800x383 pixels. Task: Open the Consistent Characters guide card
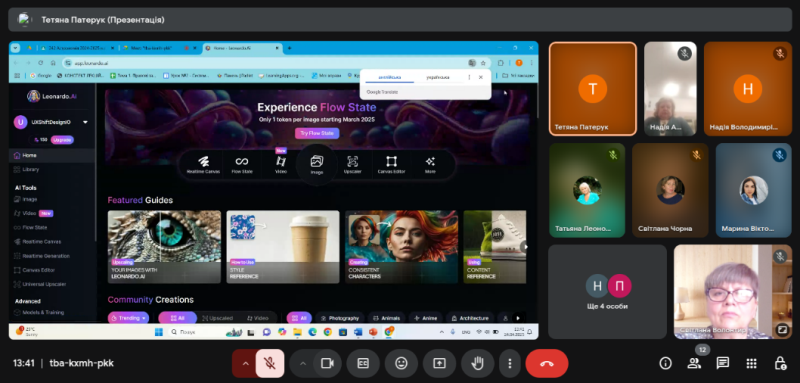click(402, 247)
